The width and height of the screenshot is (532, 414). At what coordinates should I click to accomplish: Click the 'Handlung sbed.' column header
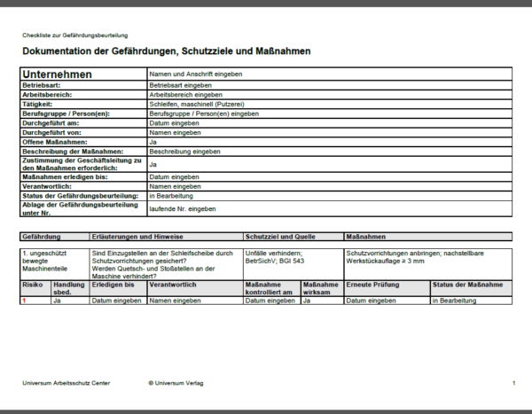pyautogui.click(x=69, y=288)
